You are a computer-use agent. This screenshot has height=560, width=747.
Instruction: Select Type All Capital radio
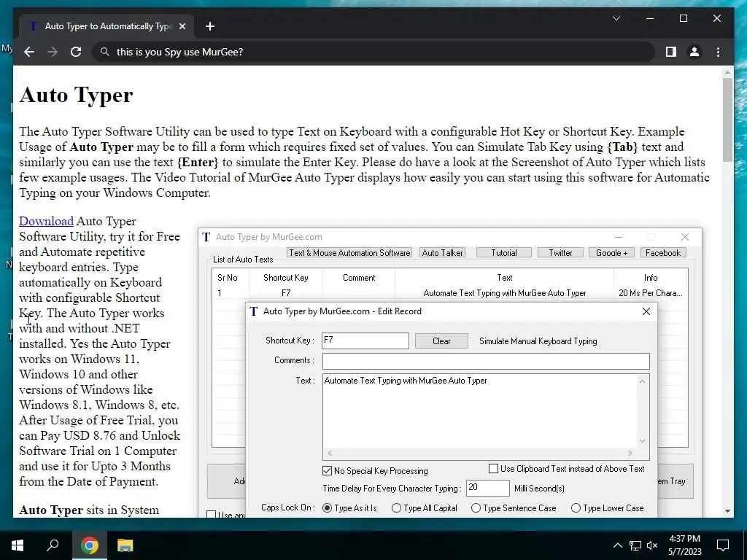(x=396, y=508)
